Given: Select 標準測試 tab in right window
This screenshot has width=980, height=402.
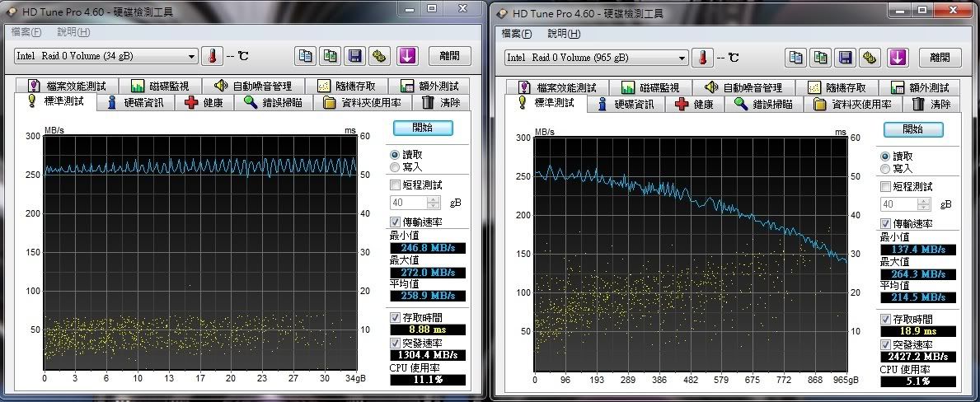Looking at the screenshot, I should (547, 102).
